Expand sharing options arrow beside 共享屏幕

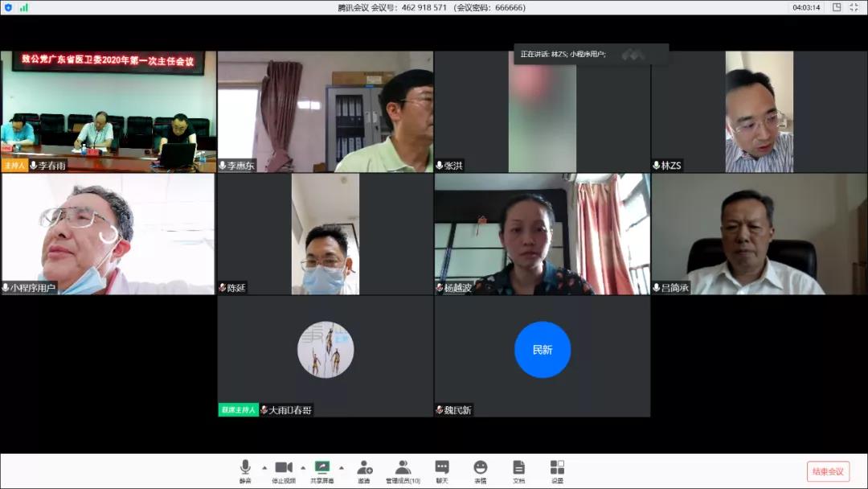(x=342, y=468)
